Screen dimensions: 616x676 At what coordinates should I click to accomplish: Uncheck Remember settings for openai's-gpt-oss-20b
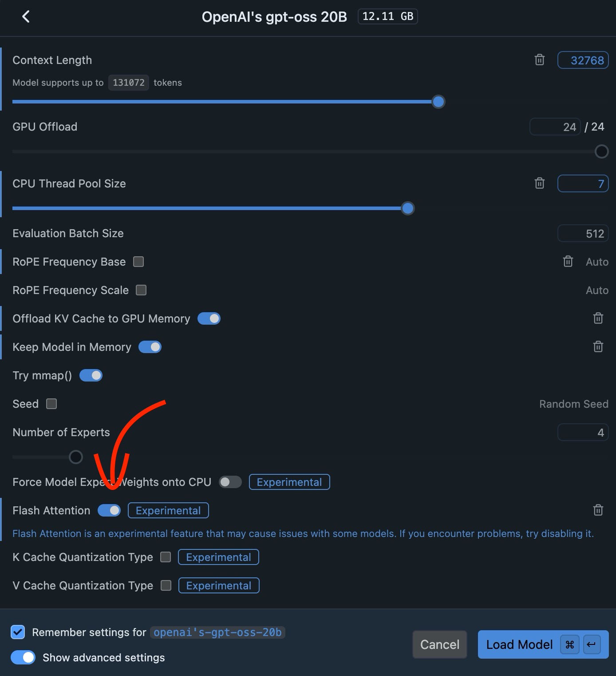[18, 632]
